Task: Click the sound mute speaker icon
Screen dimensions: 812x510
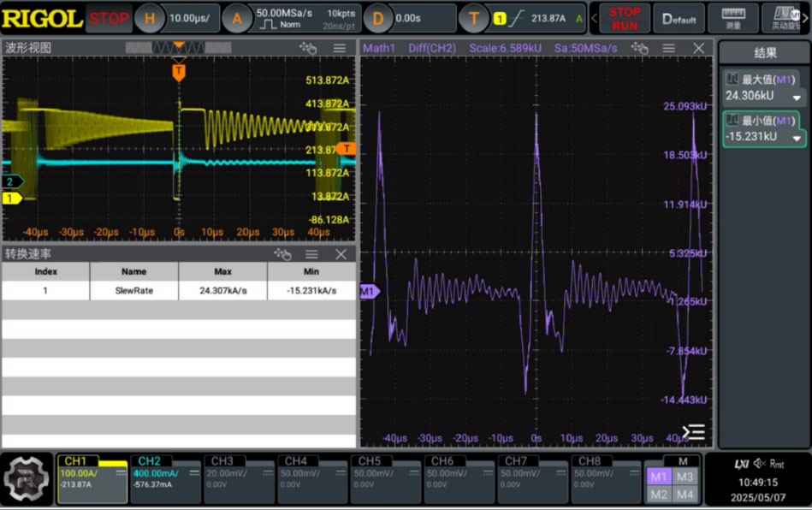Action: click(759, 464)
